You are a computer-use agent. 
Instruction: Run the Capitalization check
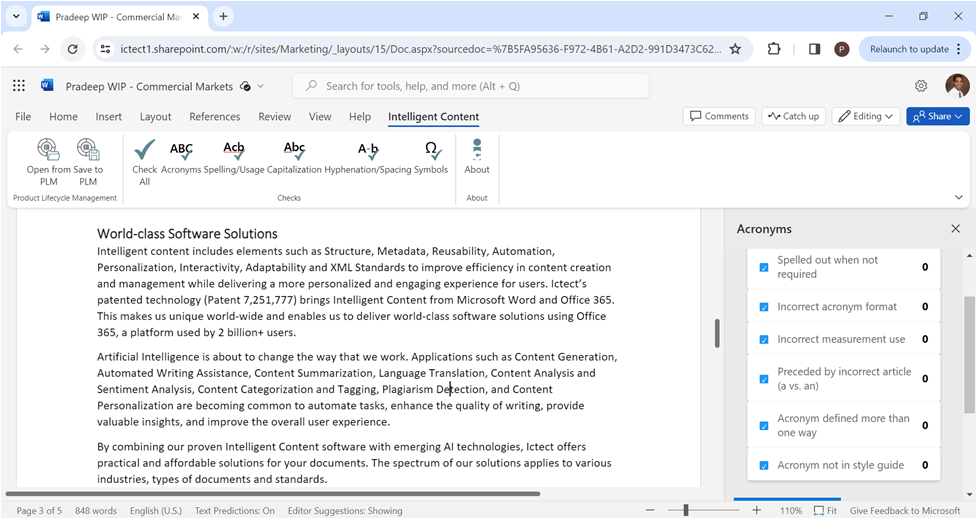click(x=294, y=157)
